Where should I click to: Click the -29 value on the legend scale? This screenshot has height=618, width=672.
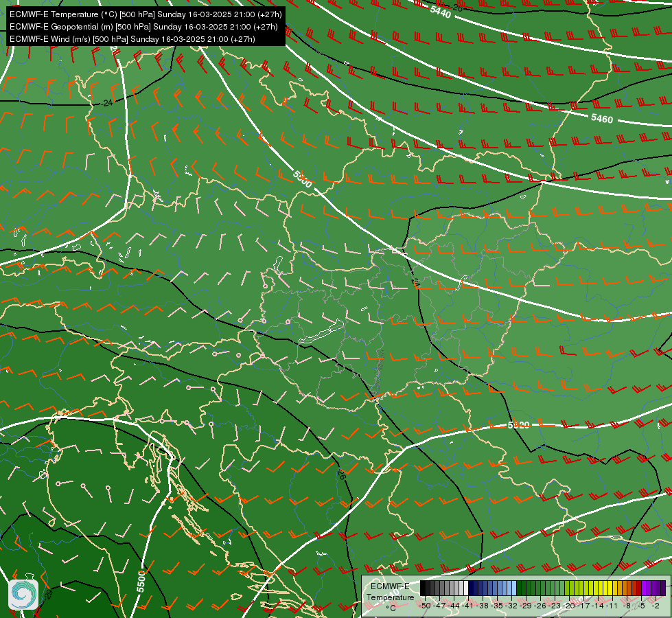[526, 606]
